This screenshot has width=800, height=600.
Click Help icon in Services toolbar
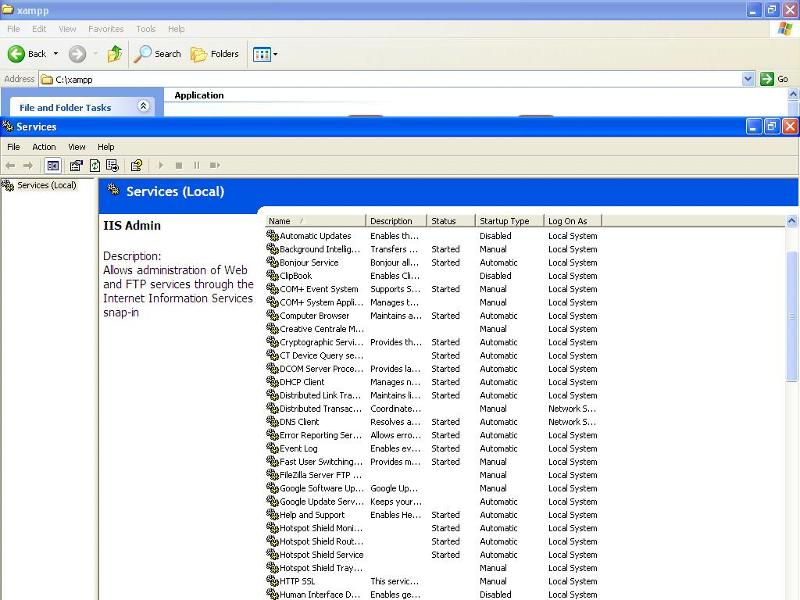(136, 165)
